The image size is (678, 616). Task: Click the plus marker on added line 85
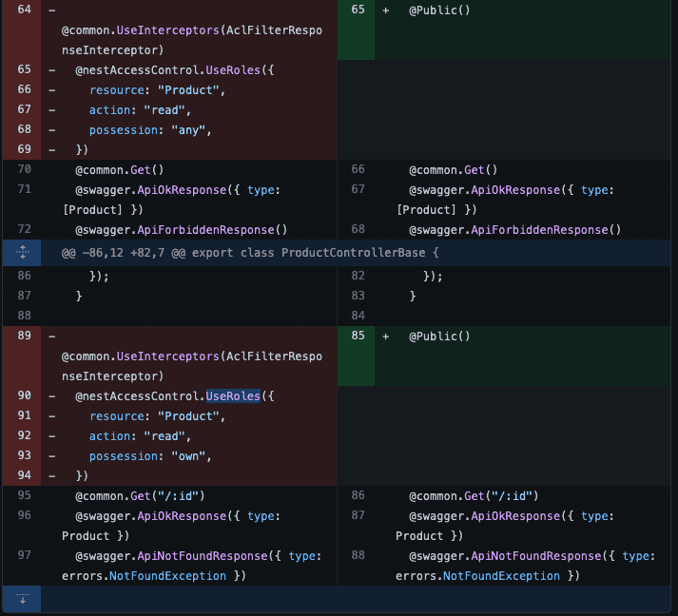coord(385,336)
